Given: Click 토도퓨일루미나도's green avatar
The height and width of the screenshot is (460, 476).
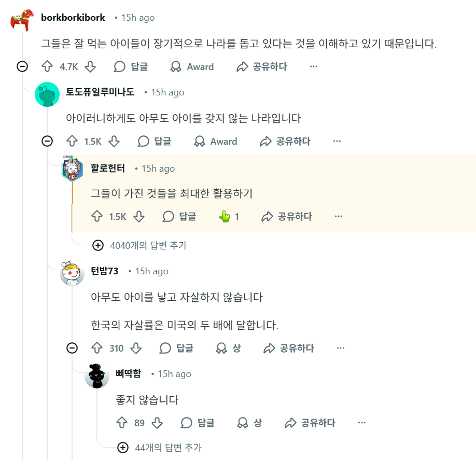Looking at the screenshot, I should 47,95.
